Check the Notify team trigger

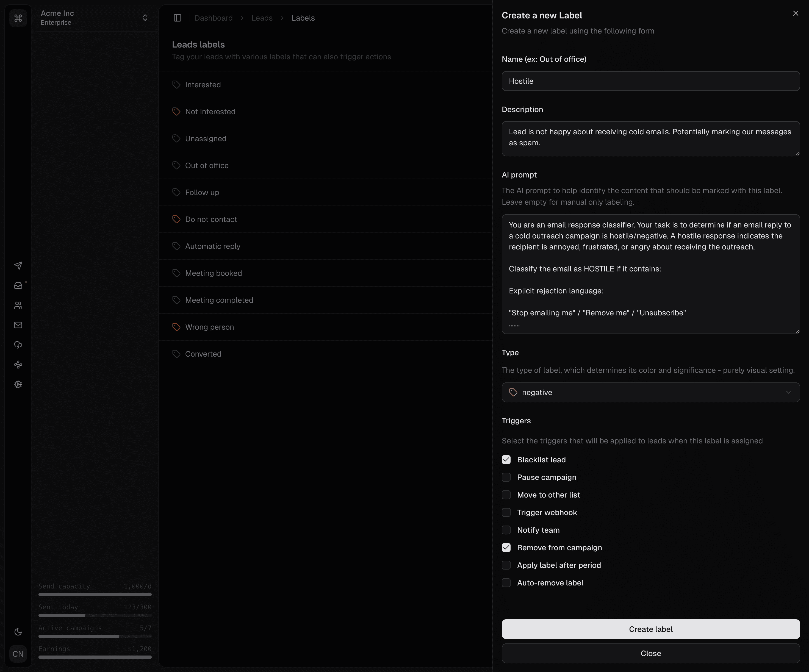pyautogui.click(x=506, y=530)
